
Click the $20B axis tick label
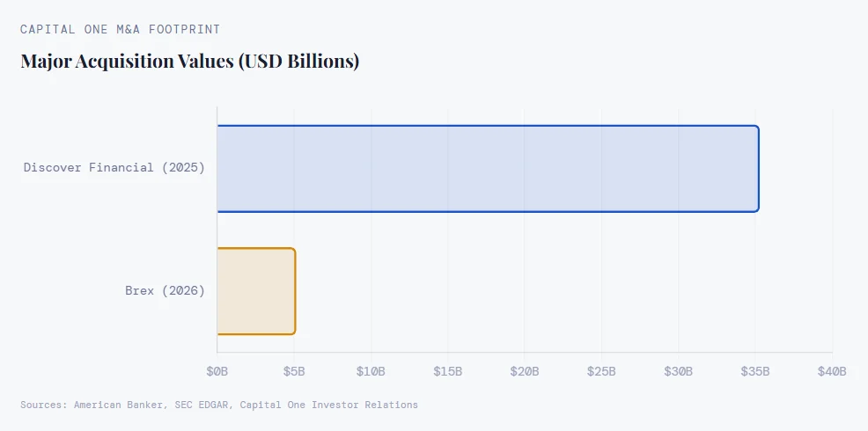pos(525,371)
